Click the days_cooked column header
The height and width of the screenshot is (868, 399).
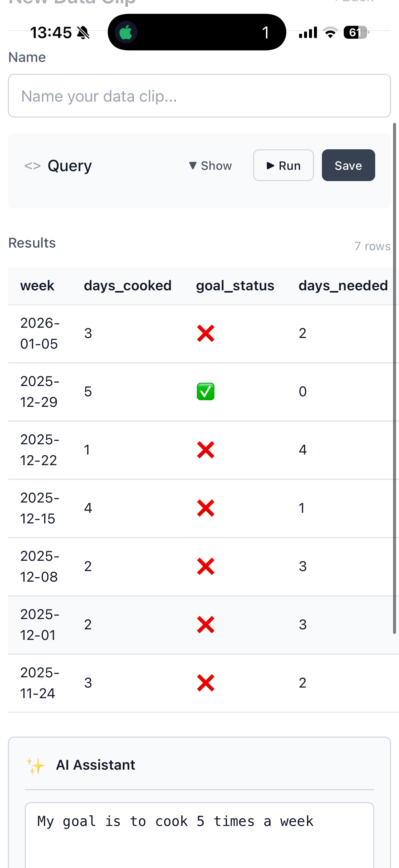point(128,286)
